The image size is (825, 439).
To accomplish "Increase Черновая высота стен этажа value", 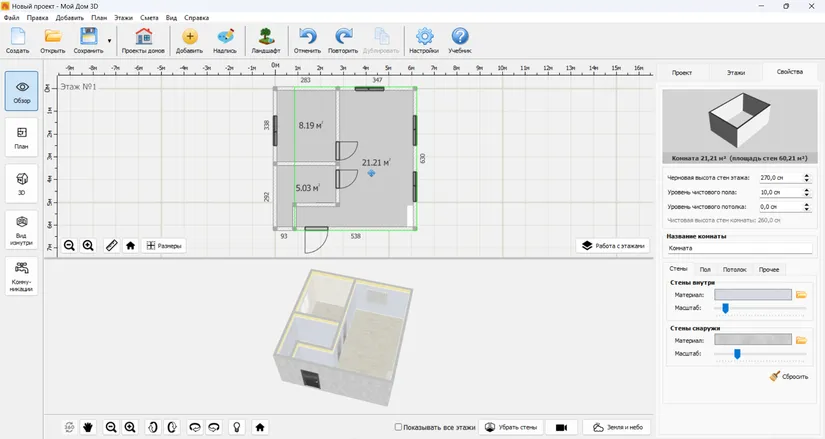I will coord(807,176).
